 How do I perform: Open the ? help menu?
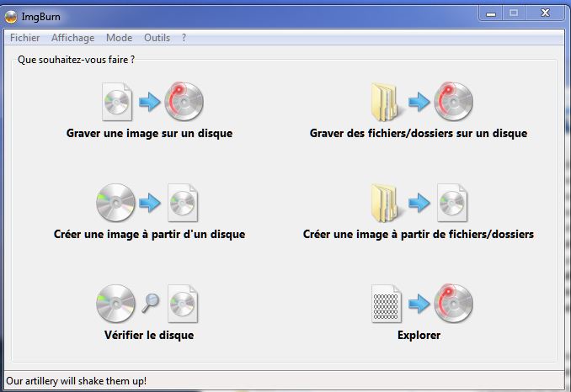point(184,38)
